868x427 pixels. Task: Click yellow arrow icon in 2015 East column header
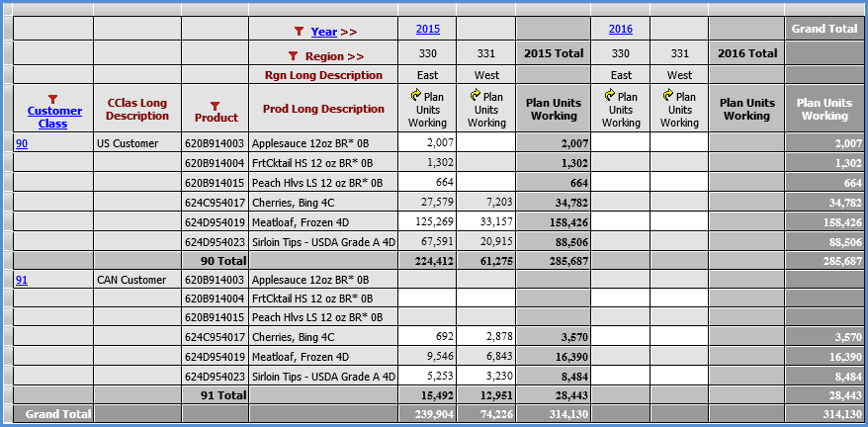[x=416, y=96]
